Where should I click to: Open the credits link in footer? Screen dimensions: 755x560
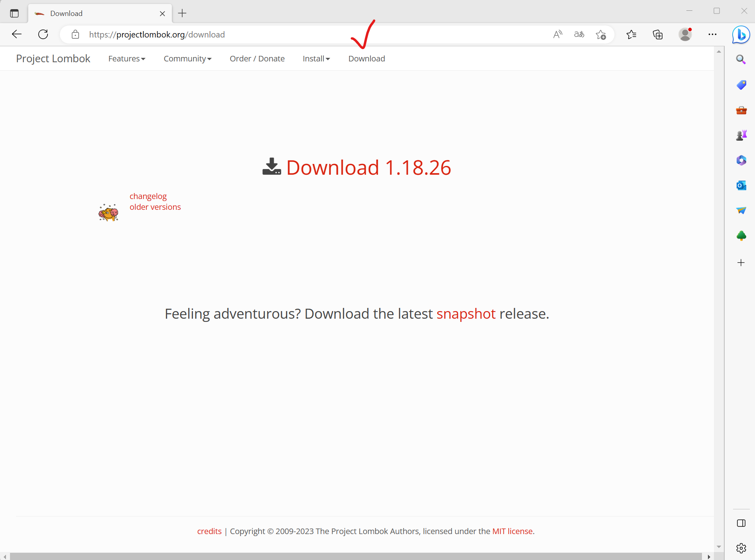click(209, 531)
